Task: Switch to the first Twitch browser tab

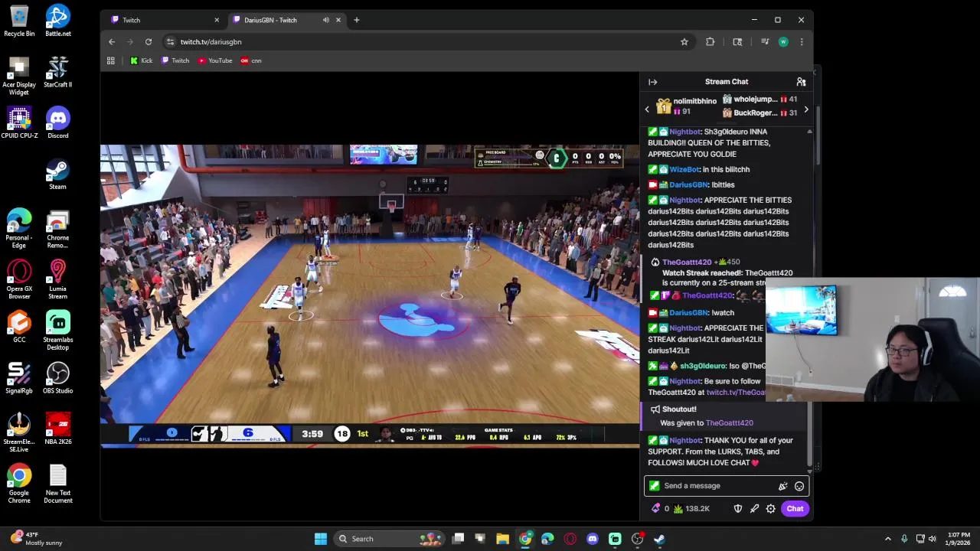Action: (x=162, y=20)
